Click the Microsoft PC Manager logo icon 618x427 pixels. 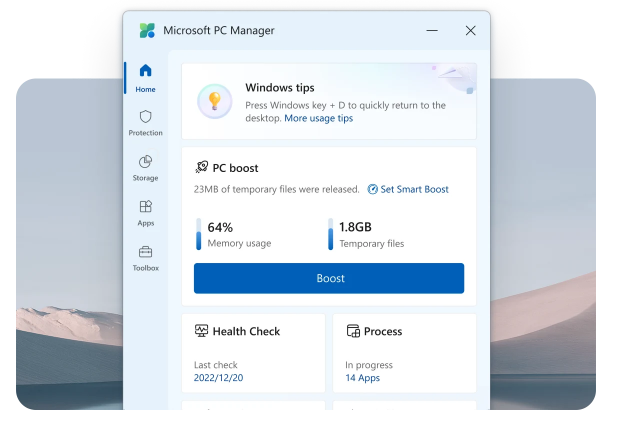click(x=147, y=30)
